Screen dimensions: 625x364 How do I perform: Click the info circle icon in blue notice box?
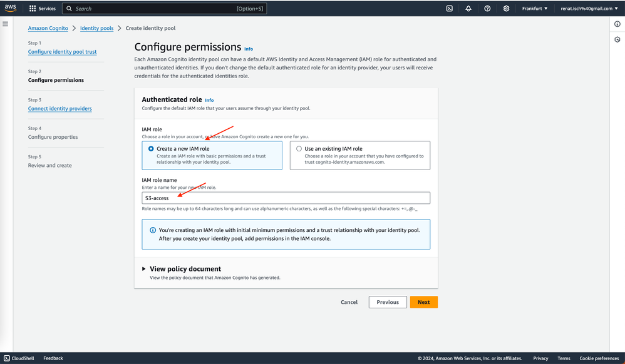(x=153, y=230)
